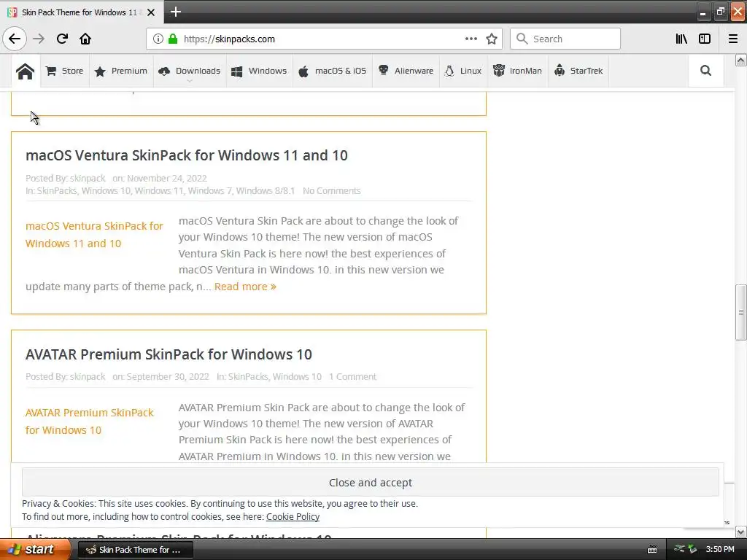
Task: Show site information icon in address bar
Action: [x=158, y=39]
